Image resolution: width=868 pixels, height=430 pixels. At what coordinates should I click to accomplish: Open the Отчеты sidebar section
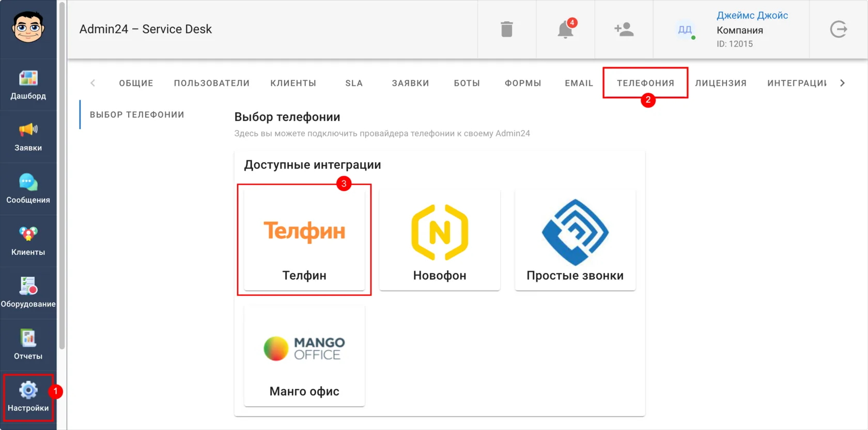pyautogui.click(x=28, y=345)
